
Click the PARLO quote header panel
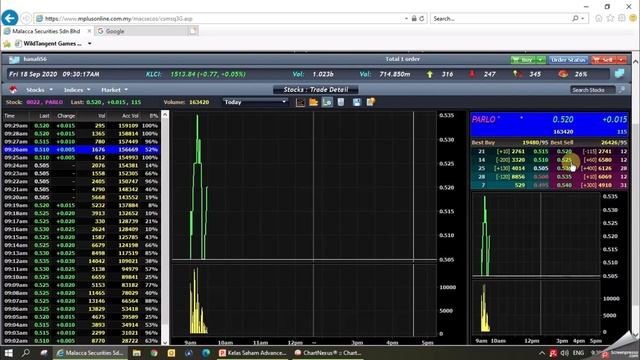549,125
